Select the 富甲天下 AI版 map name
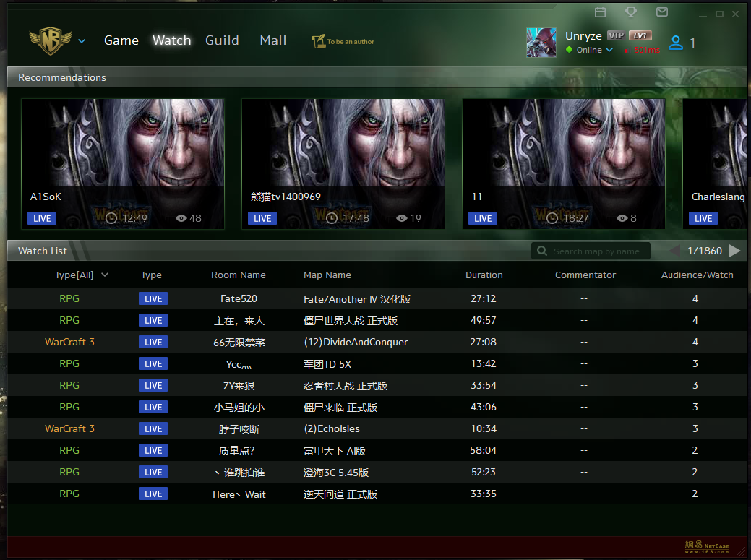The image size is (751, 560). (335, 450)
